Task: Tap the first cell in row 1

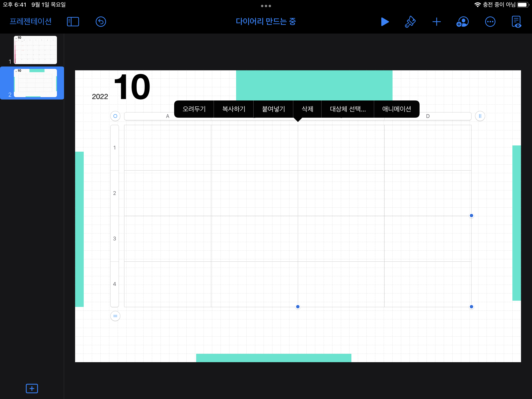Action: point(168,148)
